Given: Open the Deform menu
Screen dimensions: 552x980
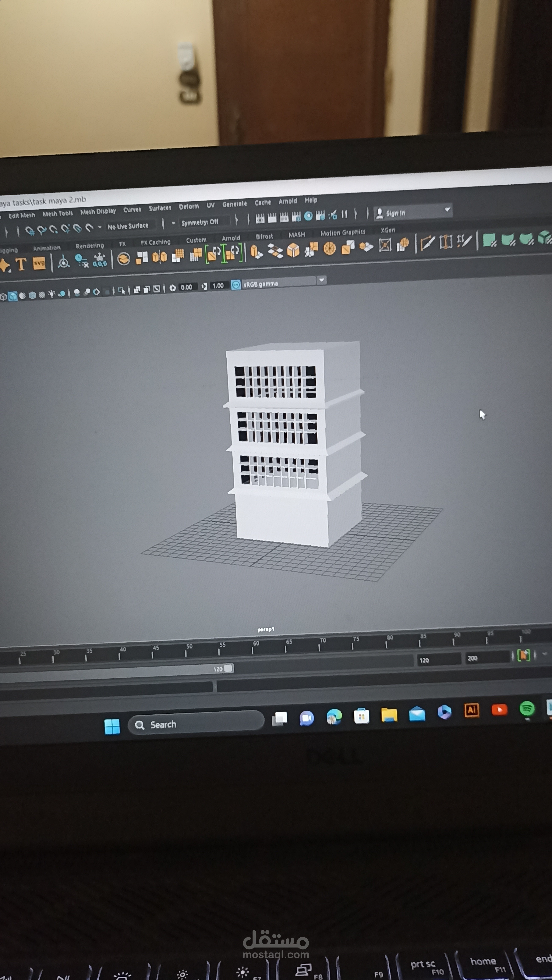Looking at the screenshot, I should point(189,207).
